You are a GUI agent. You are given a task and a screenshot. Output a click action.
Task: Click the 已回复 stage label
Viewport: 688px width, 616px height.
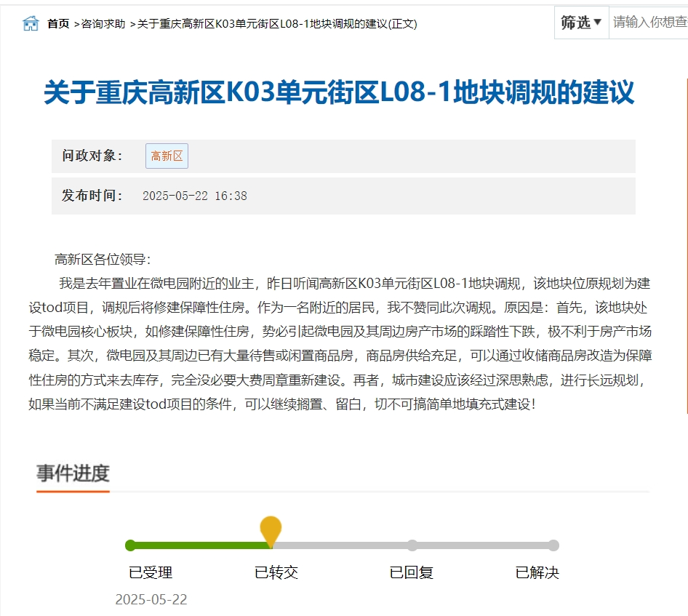[x=412, y=572]
